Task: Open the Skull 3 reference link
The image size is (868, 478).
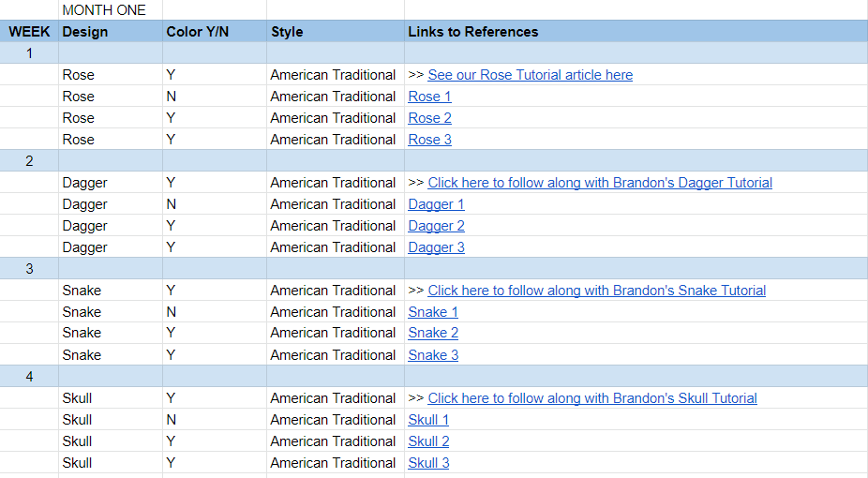Action: (428, 463)
